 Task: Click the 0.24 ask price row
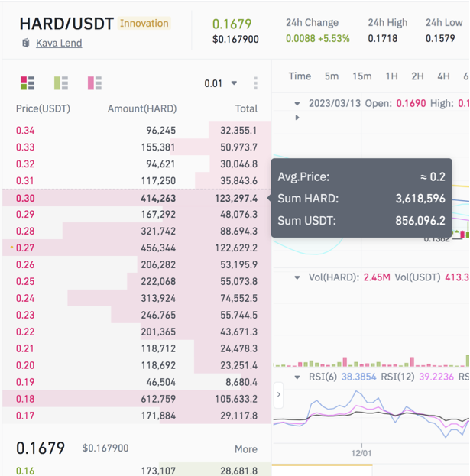click(137, 298)
